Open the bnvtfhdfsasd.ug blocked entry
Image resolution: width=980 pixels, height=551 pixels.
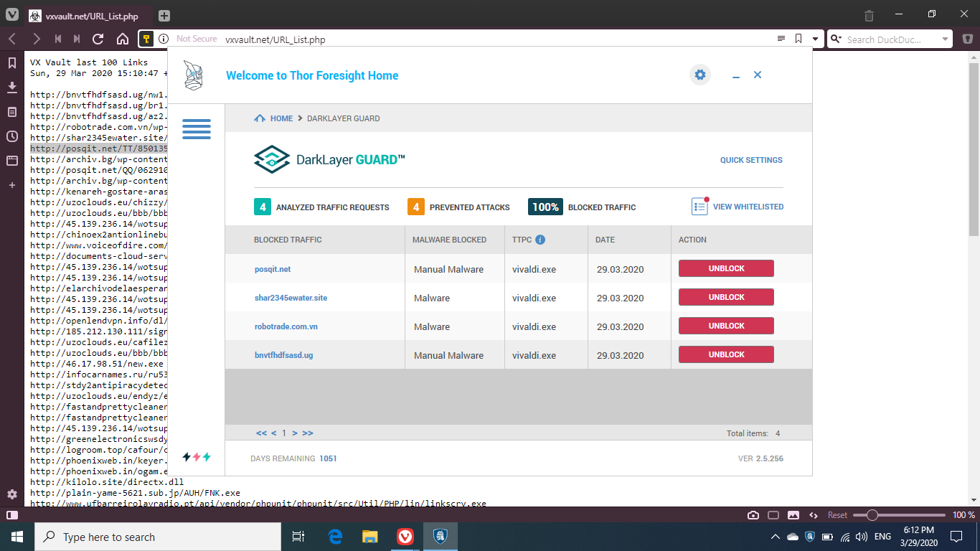click(x=284, y=355)
